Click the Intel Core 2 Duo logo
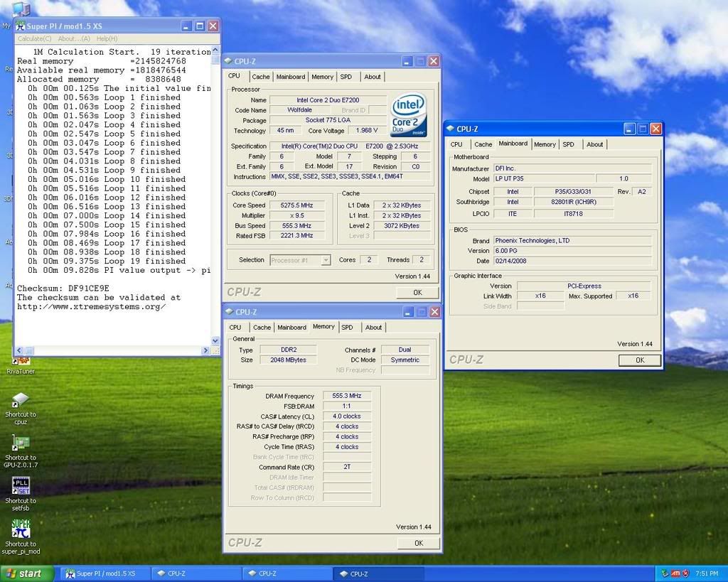The width and height of the screenshot is (728, 582). 408,116
